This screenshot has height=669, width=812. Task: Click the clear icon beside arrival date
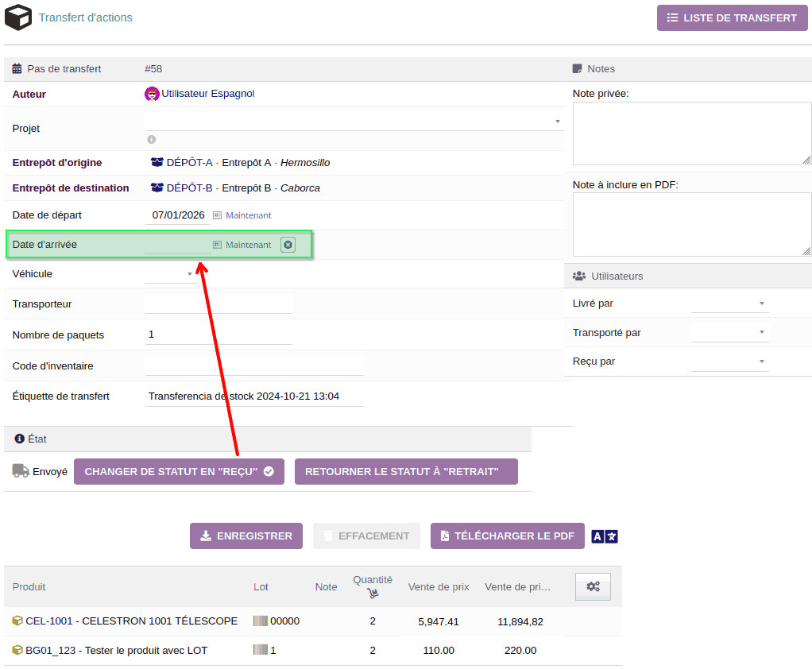288,245
